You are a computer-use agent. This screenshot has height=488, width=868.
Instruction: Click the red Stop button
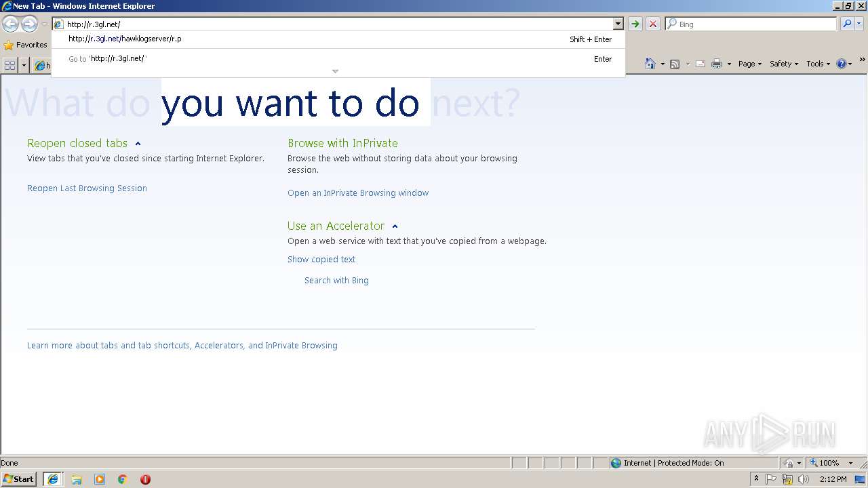coord(653,24)
